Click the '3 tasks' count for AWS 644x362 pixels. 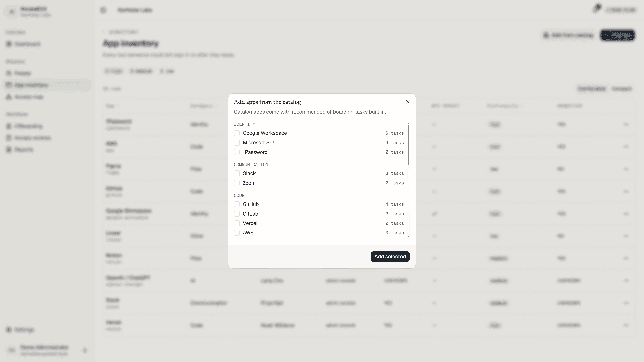coord(394,233)
